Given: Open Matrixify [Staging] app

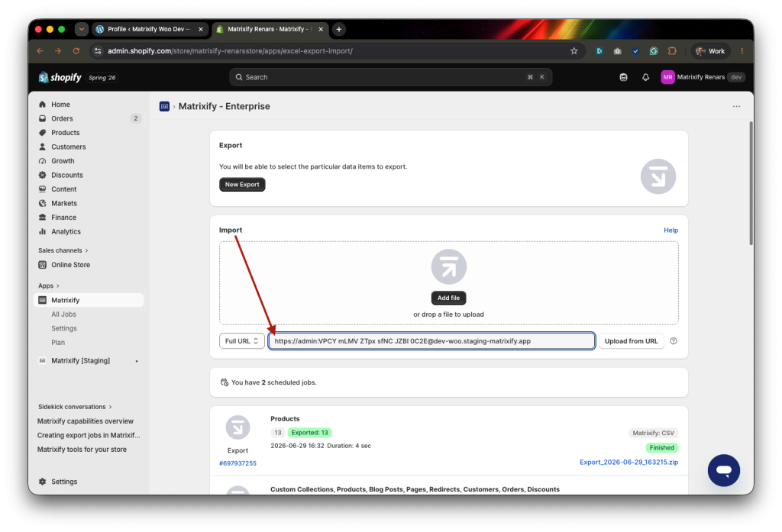Looking at the screenshot, I should click(80, 360).
